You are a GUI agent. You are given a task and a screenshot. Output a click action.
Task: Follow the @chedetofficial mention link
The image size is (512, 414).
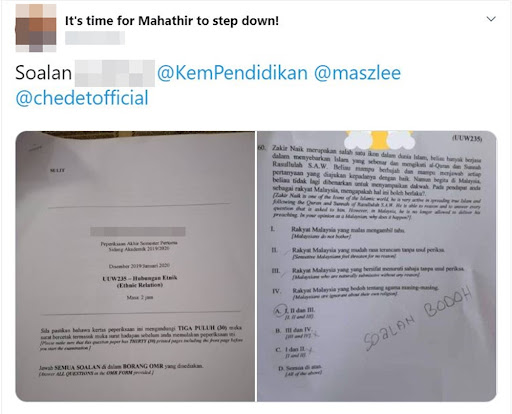(82, 98)
